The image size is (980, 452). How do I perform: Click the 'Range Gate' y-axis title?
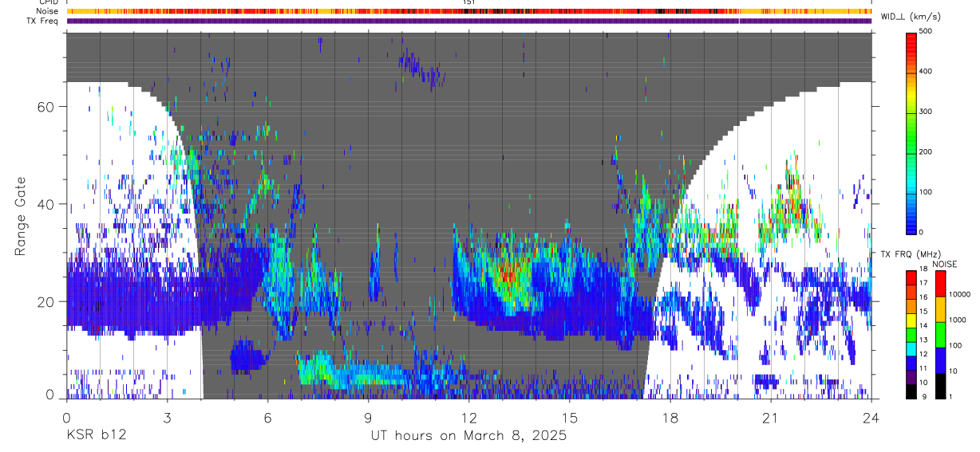click(22, 215)
